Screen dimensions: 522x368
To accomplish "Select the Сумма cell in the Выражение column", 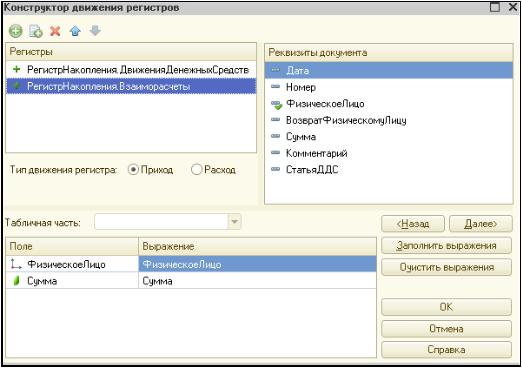I will click(x=257, y=281).
